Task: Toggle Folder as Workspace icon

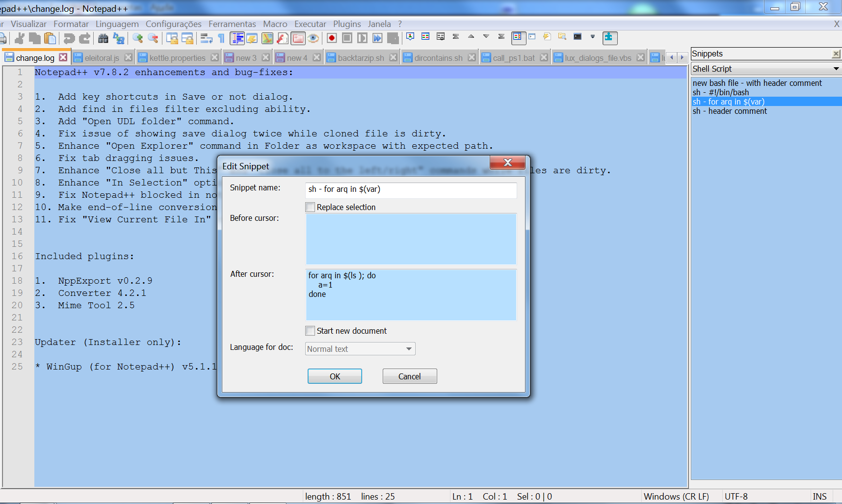Action: point(298,38)
